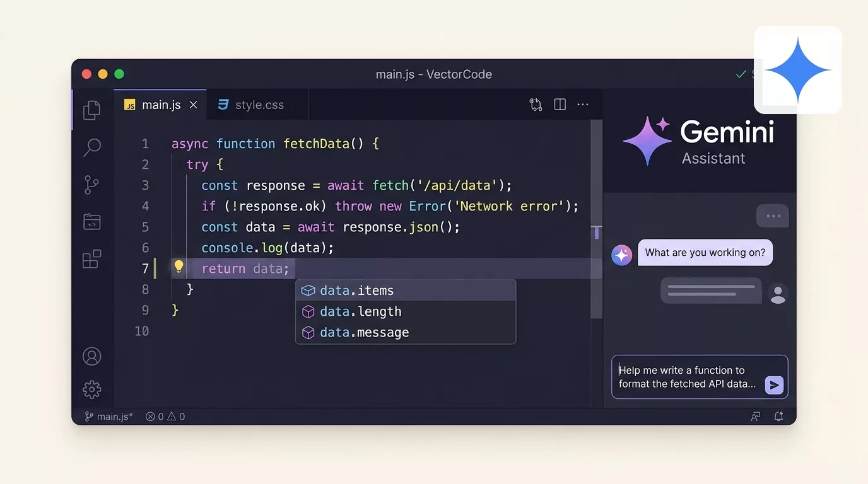Select the data.message suggestion
The width and height of the screenshot is (868, 484).
[x=406, y=332]
